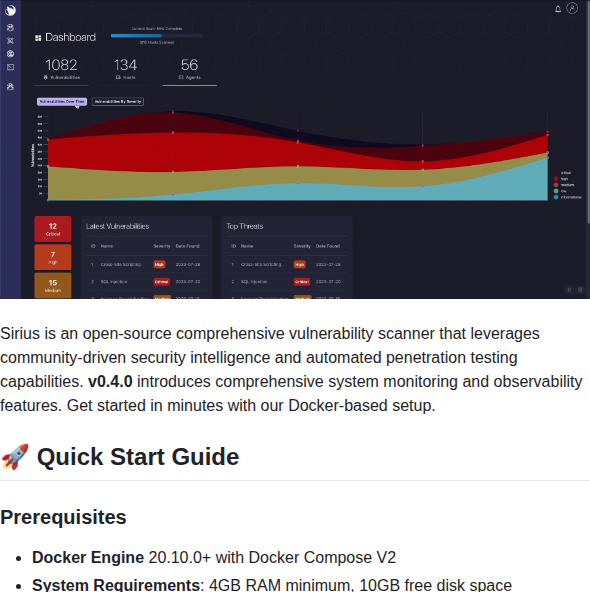Open the user profile avatar icon

pos(572,8)
